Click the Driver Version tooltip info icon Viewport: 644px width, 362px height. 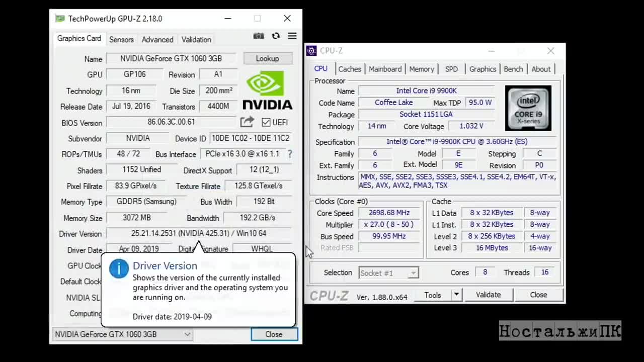119,268
